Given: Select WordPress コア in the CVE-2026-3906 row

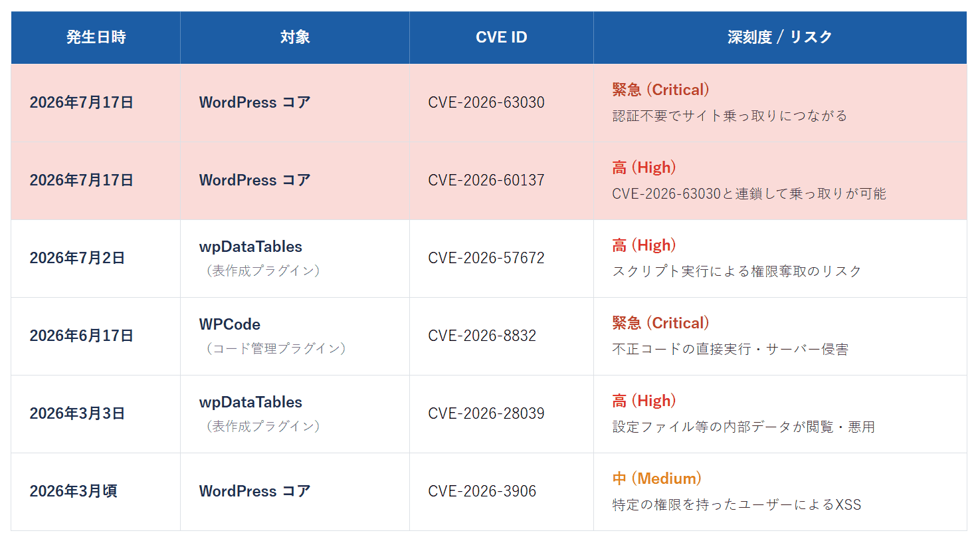Looking at the screenshot, I should pos(254,491).
